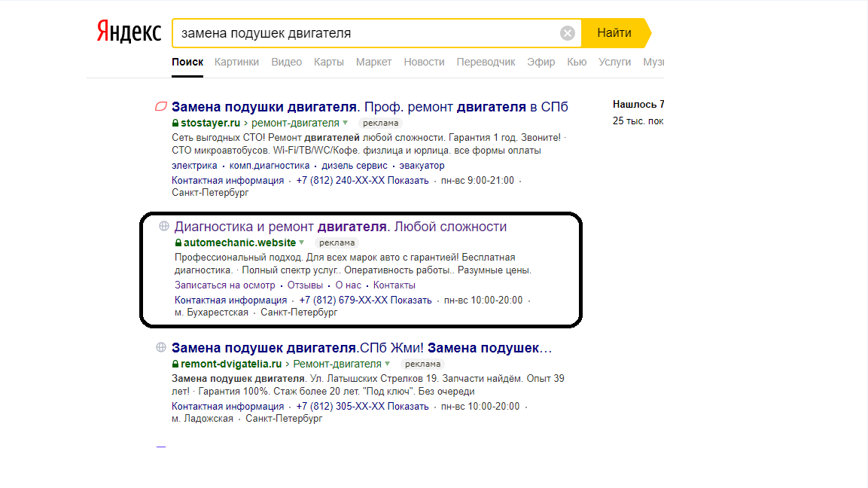Go to the Кью tab

[576, 62]
